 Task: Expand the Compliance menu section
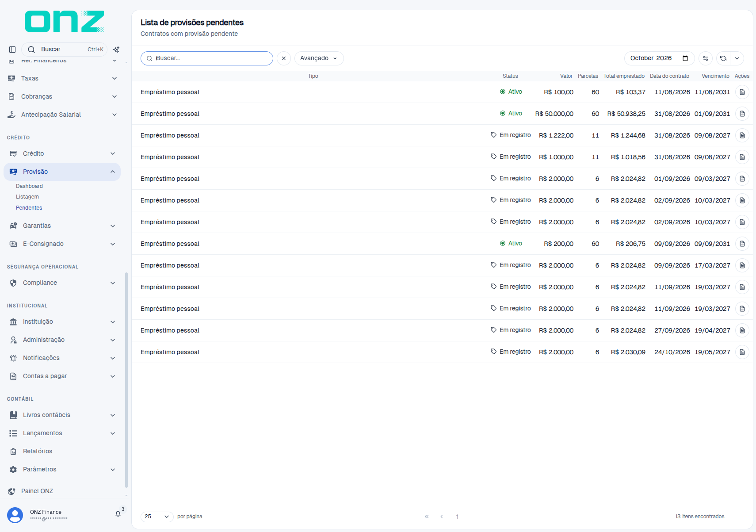(62, 283)
